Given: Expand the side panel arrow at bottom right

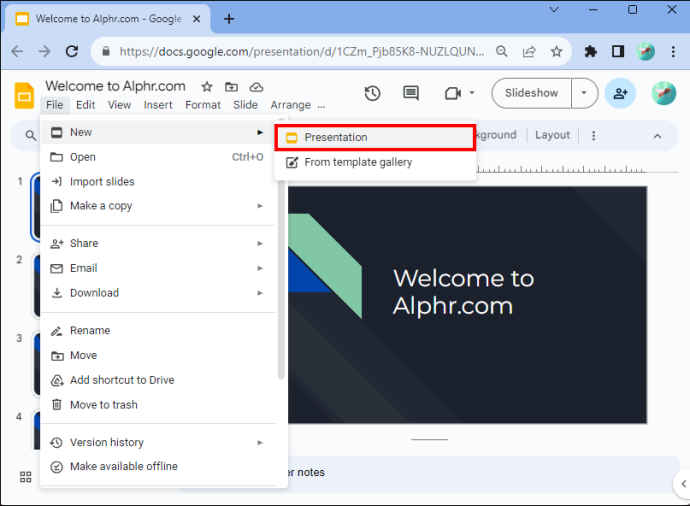Looking at the screenshot, I should click(683, 484).
